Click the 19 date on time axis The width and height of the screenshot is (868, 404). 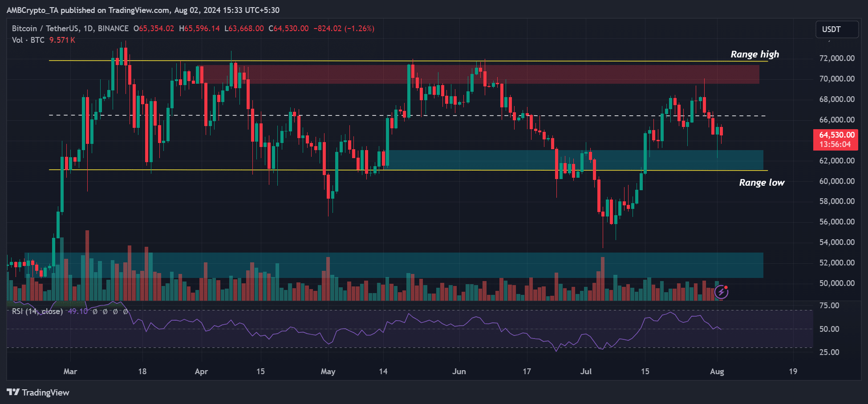coord(793,371)
